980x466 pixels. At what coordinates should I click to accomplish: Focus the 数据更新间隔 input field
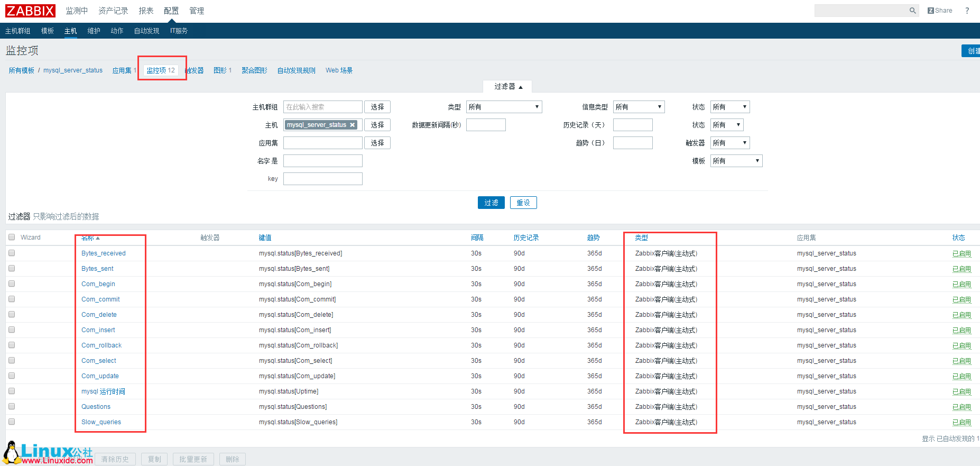486,125
